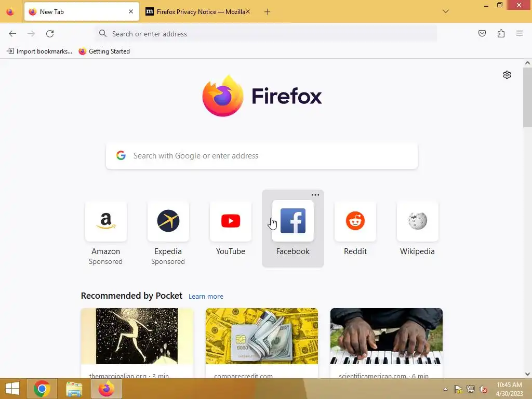Click the address bar field
532x399 pixels.
click(266, 34)
